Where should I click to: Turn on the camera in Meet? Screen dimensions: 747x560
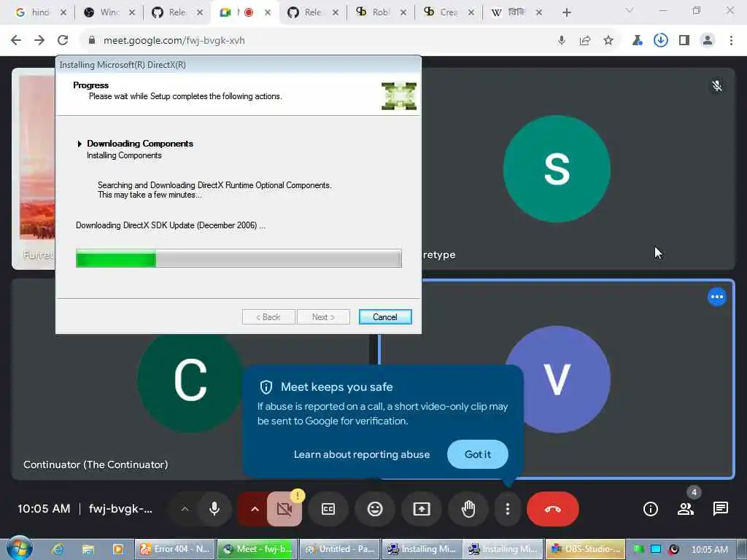(x=285, y=509)
